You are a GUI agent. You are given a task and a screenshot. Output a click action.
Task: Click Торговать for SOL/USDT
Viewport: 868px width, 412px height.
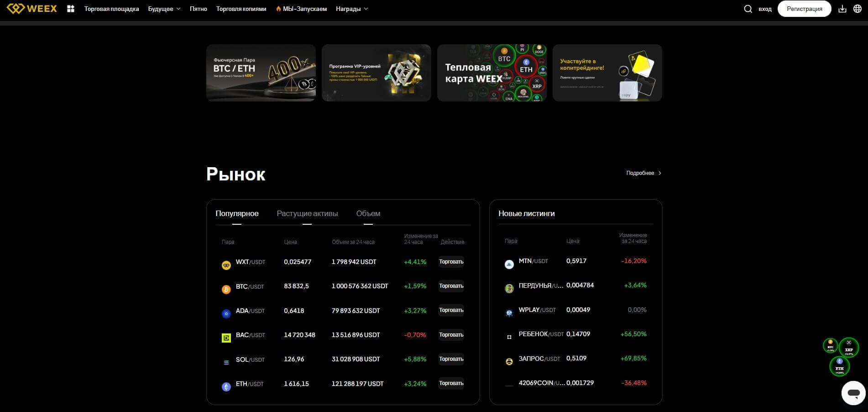451,359
